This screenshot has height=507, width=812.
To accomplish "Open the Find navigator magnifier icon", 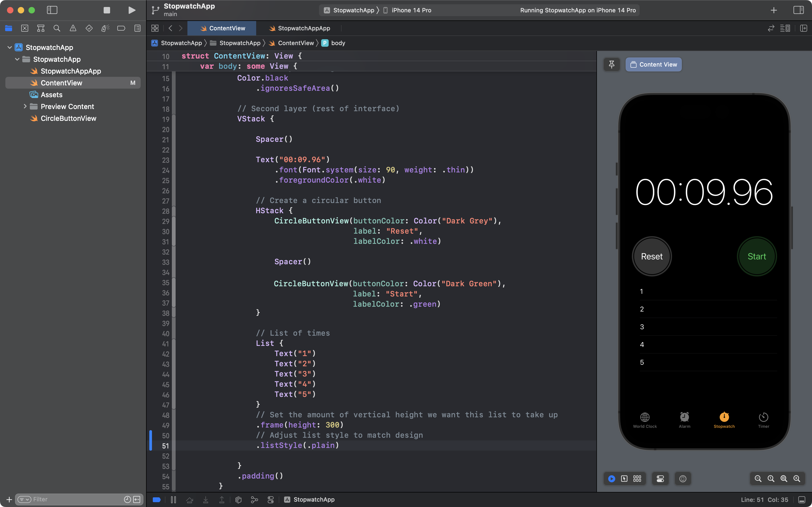I will click(x=57, y=28).
